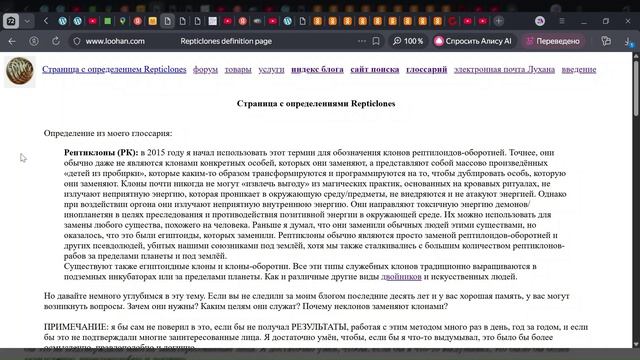The image size is (640, 360).
Task: Open the tab counter showing 72
Action: 11,21
